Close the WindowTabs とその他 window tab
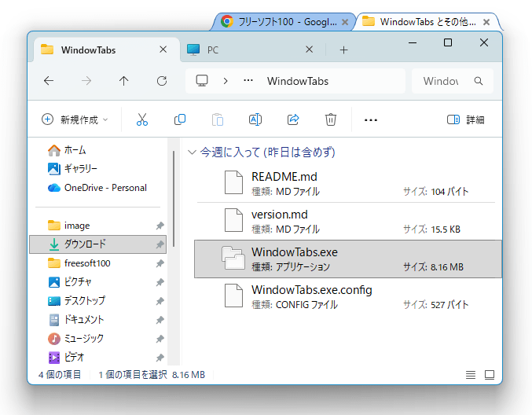The height and width of the screenshot is (415, 532). tap(486, 22)
